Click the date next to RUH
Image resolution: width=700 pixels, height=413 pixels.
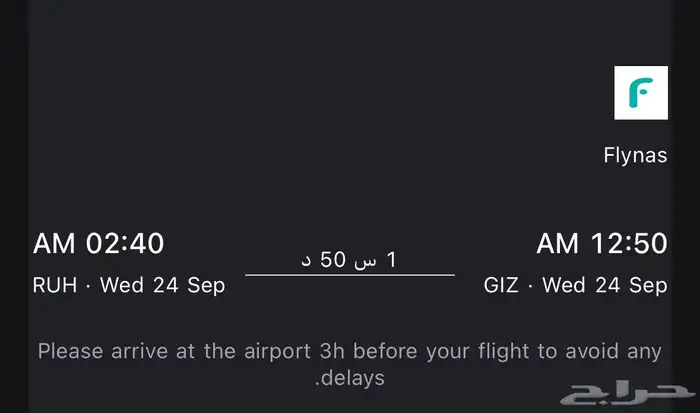click(161, 286)
